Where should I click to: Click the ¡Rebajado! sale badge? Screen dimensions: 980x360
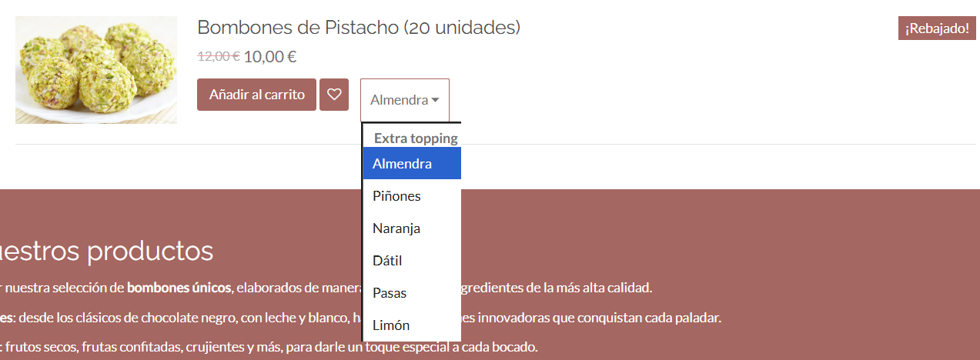coord(937,28)
